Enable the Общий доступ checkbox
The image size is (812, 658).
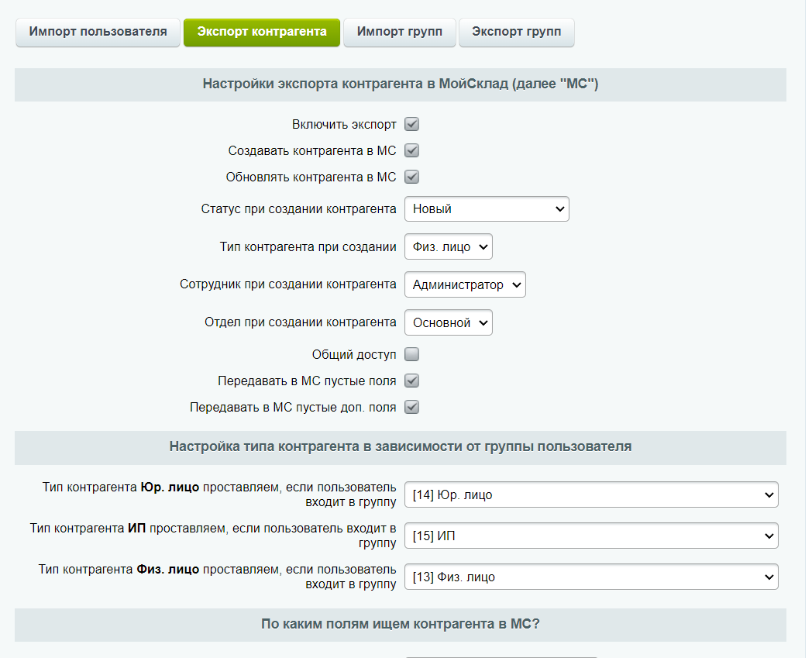[411, 354]
